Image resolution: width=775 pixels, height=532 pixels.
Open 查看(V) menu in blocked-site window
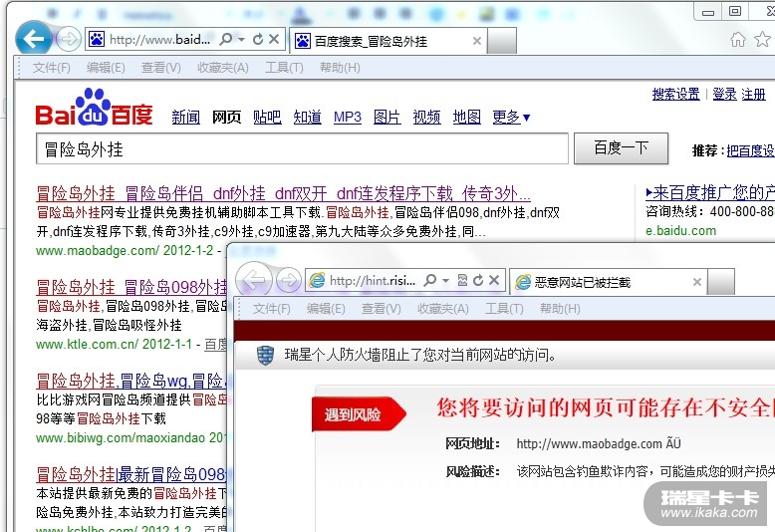pyautogui.click(x=382, y=309)
